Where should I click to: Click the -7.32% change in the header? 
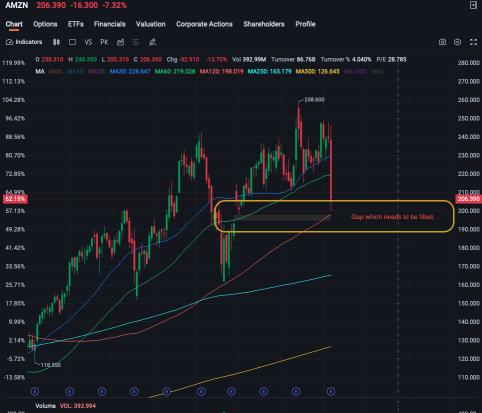pos(114,5)
